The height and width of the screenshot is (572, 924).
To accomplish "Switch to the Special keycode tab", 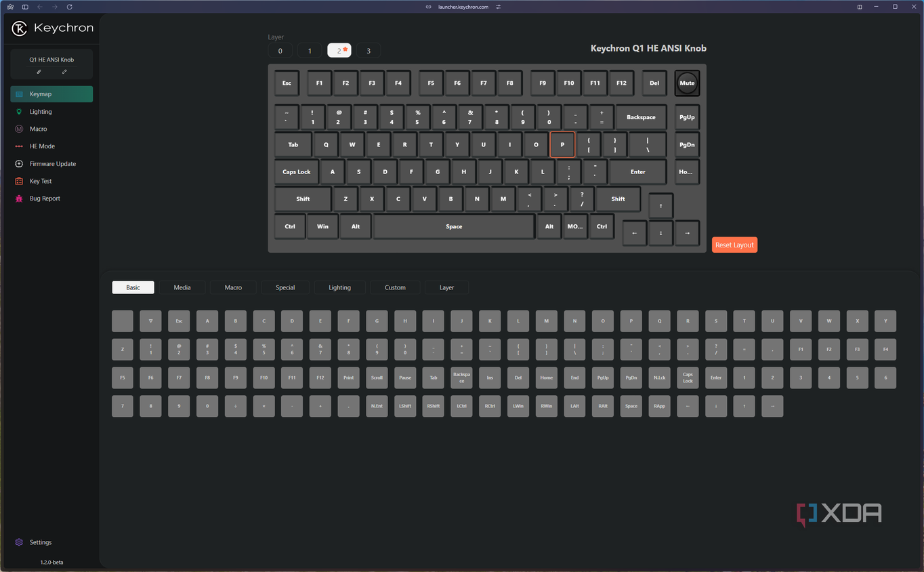I will point(285,287).
